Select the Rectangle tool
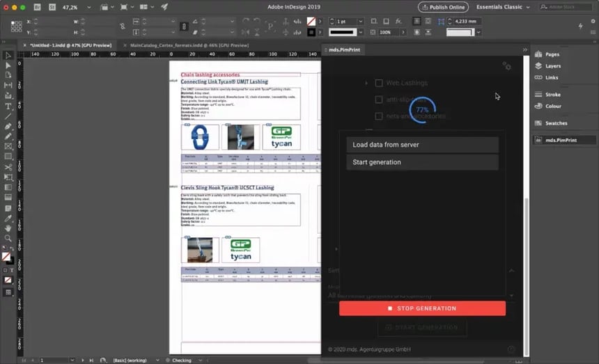This screenshot has height=364, width=599. point(8,157)
